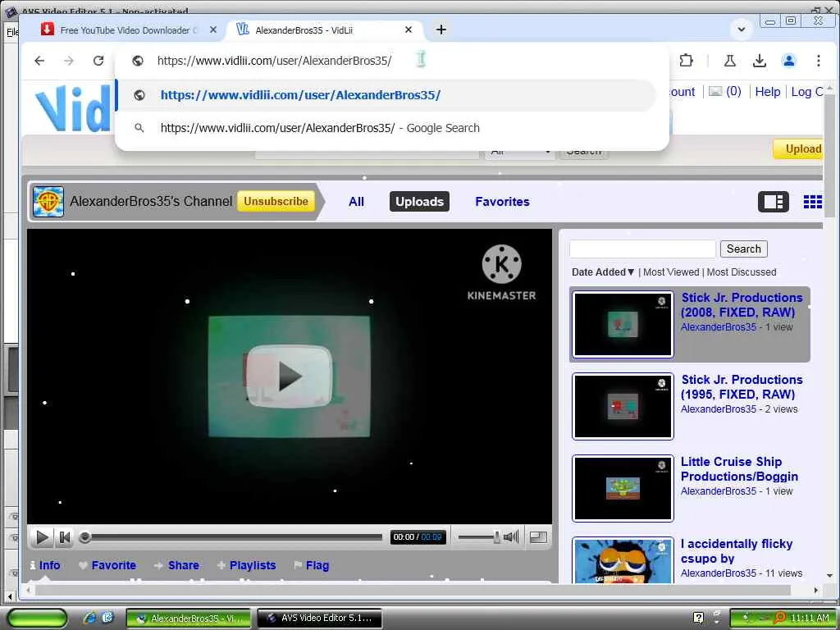The height and width of the screenshot is (630, 840).
Task: Open Little Cruise Ship Productions/Boggin title
Action: point(739,468)
